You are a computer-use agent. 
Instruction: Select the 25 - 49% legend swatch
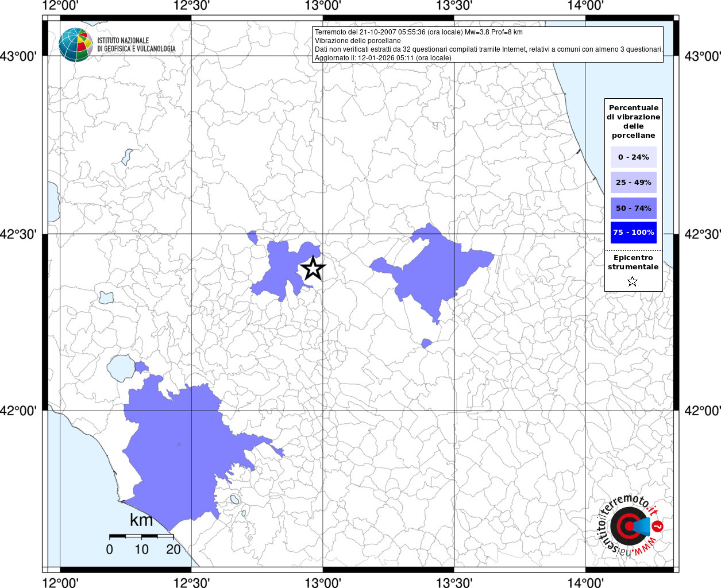pos(633,183)
